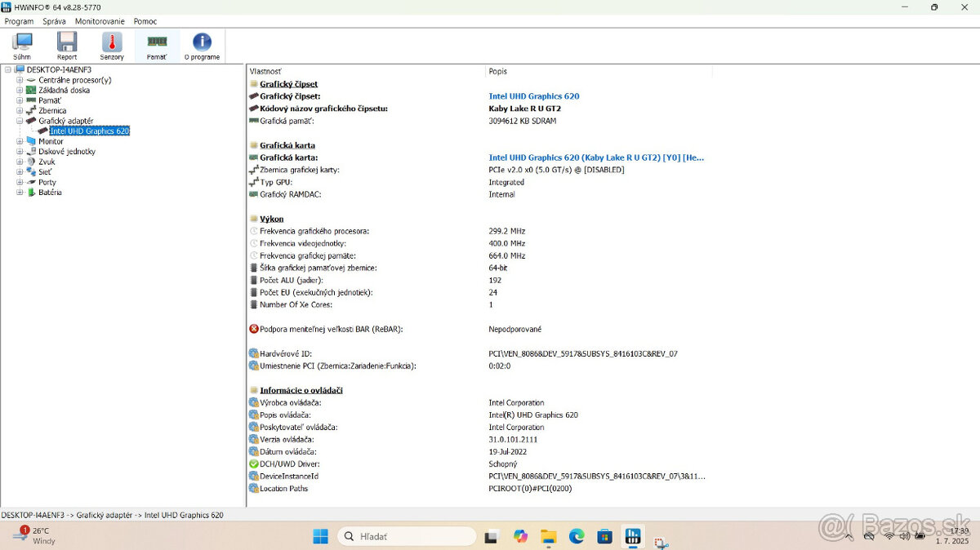Open the Súhrn summary window
The image size is (980, 550).
pos(22,45)
